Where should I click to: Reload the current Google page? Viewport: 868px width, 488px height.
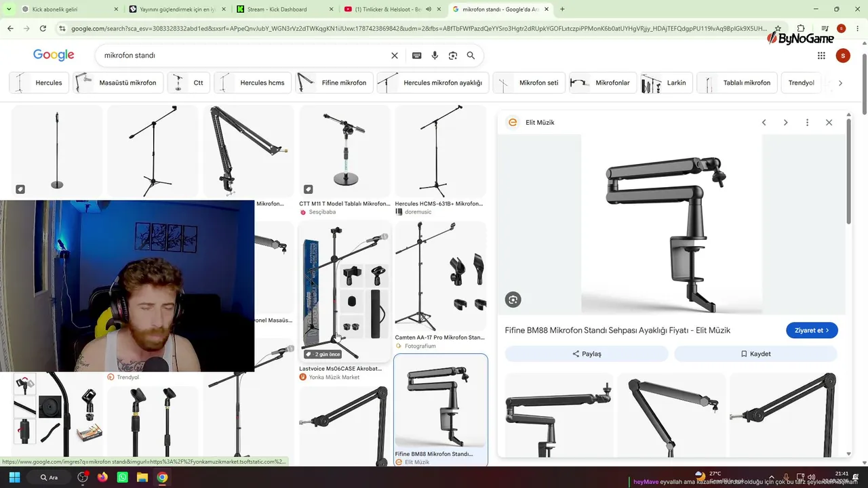(43, 28)
